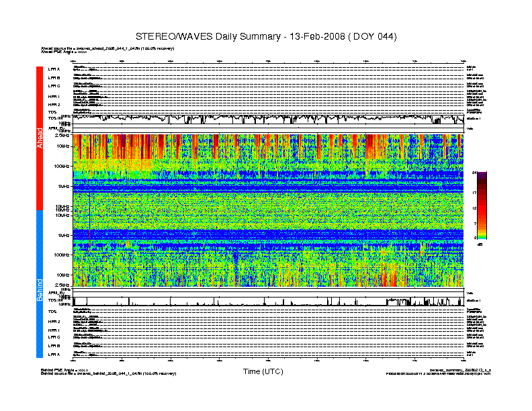Click "TDS" label in Behind section
Viewport: 532px width, 411px height.
52,312
